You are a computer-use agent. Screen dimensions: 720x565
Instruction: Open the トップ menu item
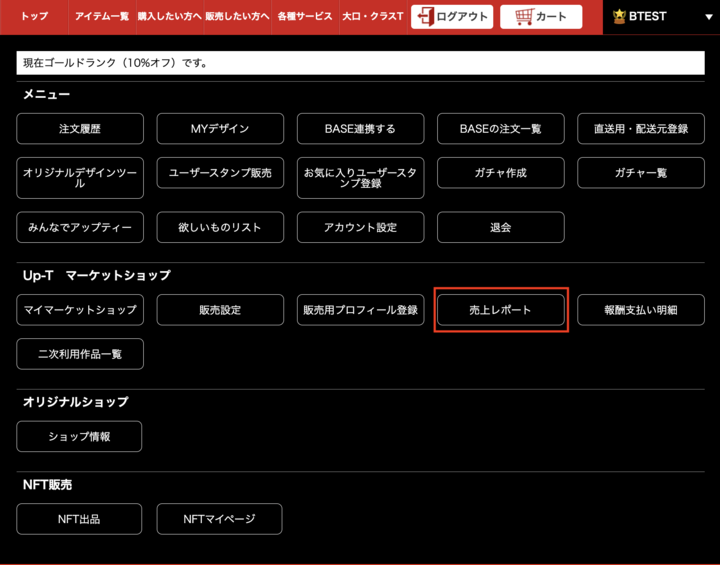click(x=34, y=17)
